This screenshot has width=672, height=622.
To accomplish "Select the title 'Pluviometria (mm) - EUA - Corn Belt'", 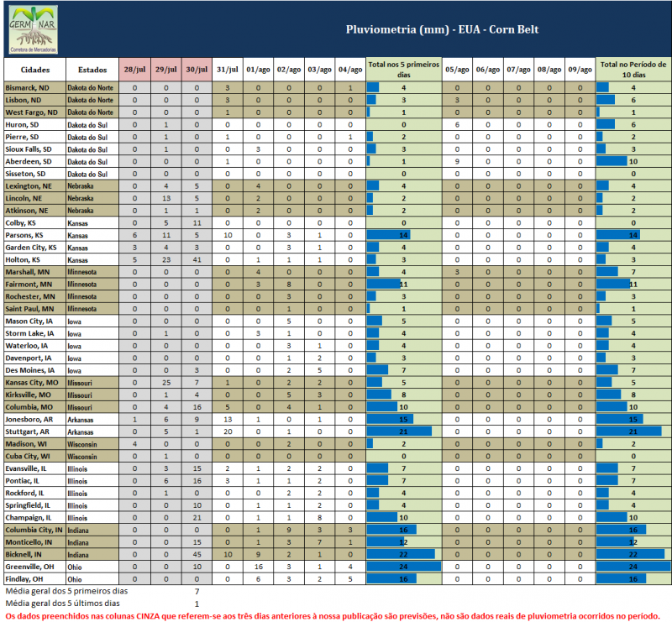I will (x=442, y=29).
